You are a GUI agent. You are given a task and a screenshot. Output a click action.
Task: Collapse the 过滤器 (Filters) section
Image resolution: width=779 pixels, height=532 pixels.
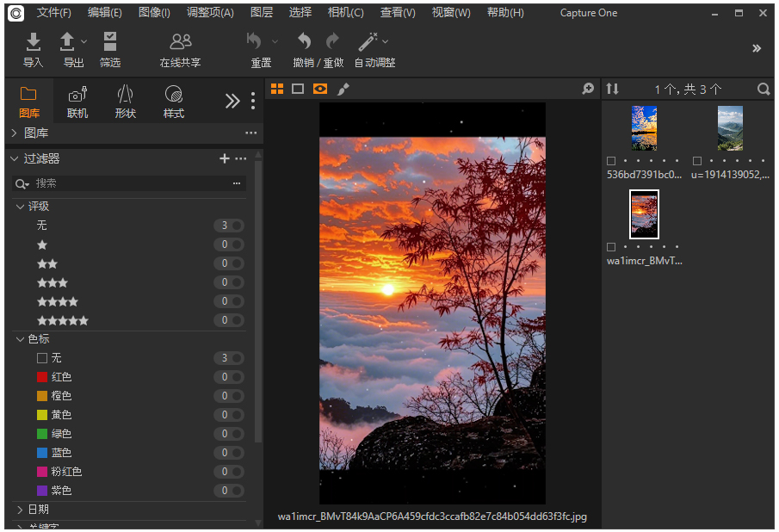[12, 158]
